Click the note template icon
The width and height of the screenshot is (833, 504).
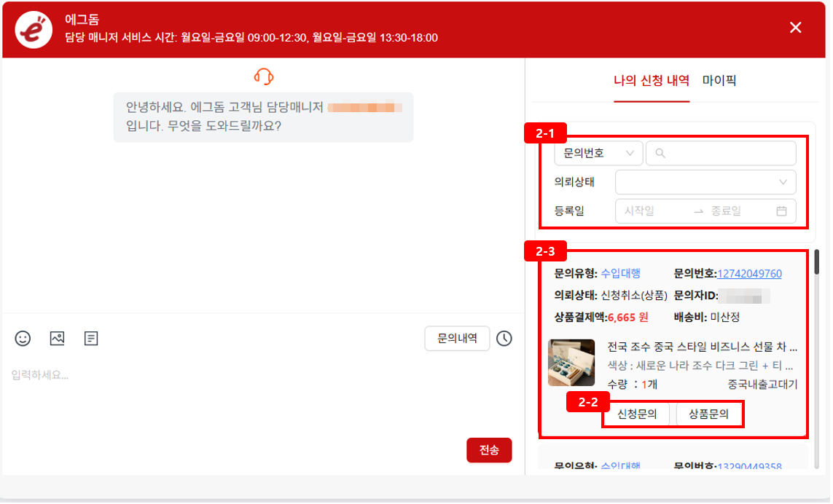91,339
